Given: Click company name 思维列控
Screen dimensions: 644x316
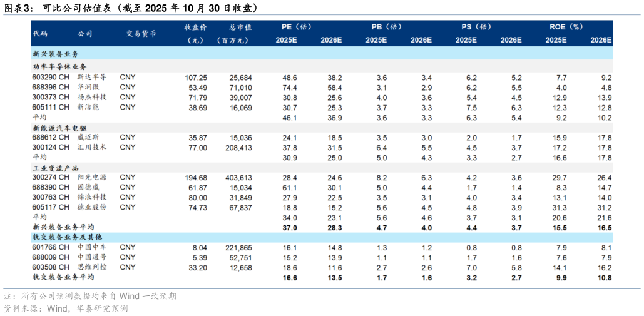Looking at the screenshot, I should click(x=93, y=267).
